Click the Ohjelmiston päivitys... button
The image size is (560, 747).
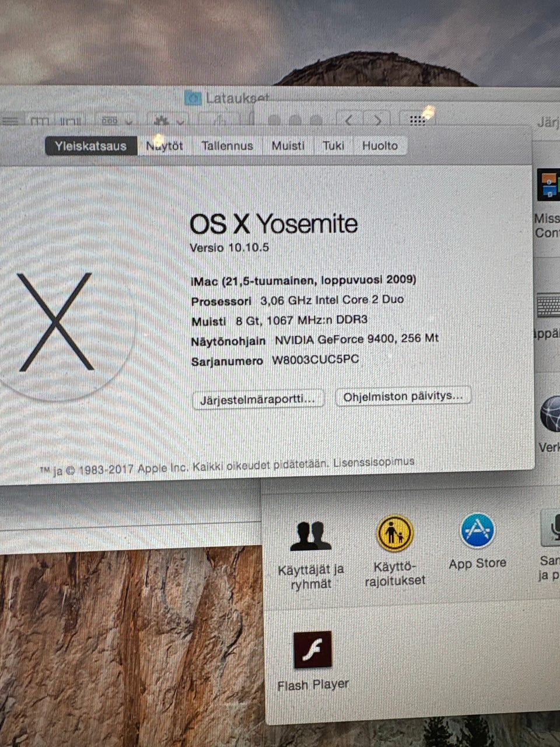(403, 396)
